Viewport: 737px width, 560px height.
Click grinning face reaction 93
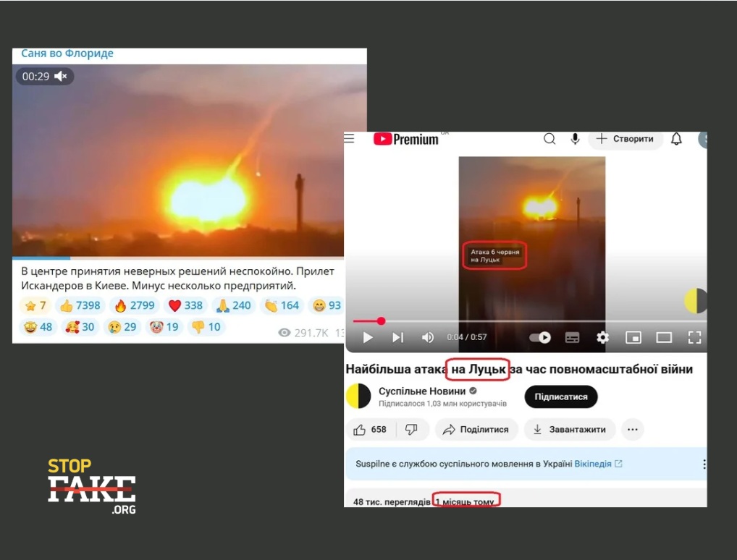click(x=327, y=306)
